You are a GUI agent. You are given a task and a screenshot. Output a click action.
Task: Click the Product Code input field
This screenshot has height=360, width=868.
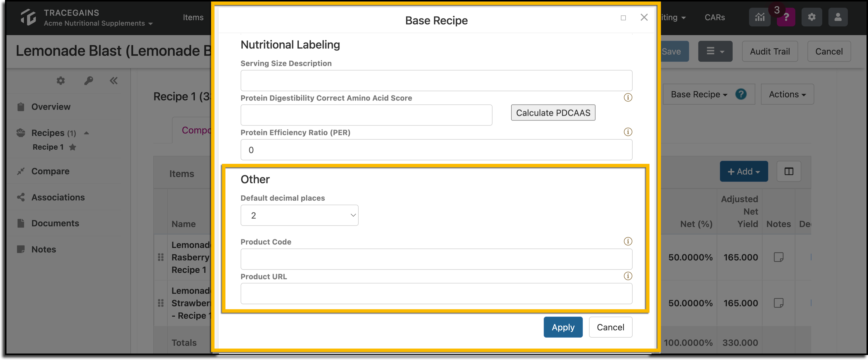click(x=436, y=259)
